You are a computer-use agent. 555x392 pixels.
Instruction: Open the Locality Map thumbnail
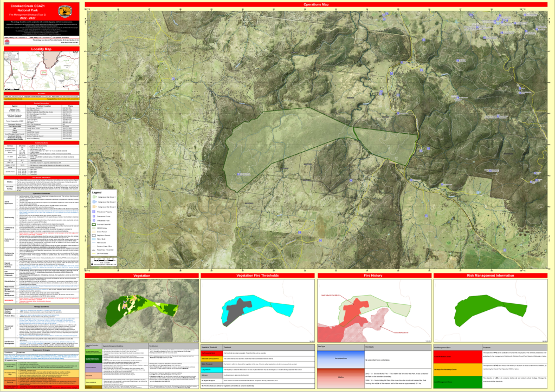click(41, 71)
